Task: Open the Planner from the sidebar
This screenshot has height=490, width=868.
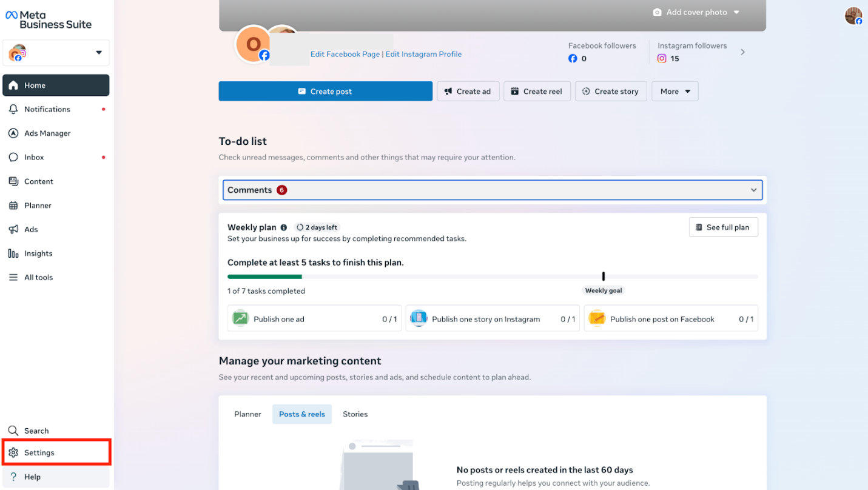Action: [x=38, y=205]
